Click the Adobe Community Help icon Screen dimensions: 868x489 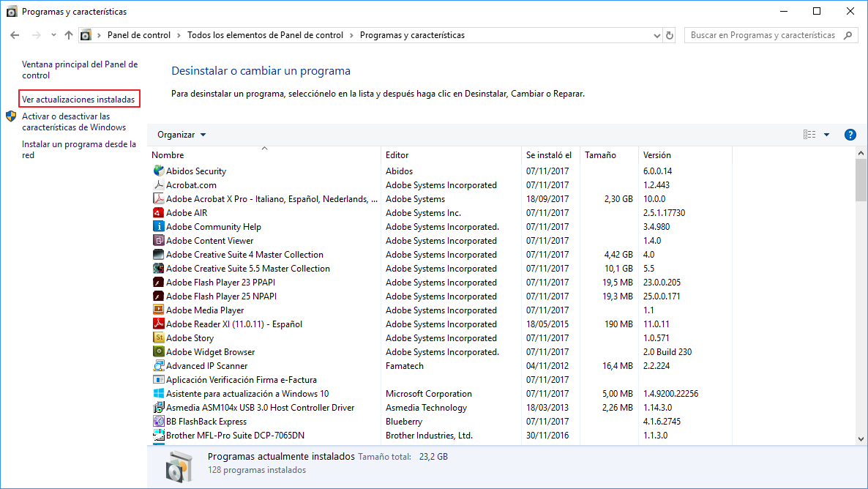(x=158, y=226)
